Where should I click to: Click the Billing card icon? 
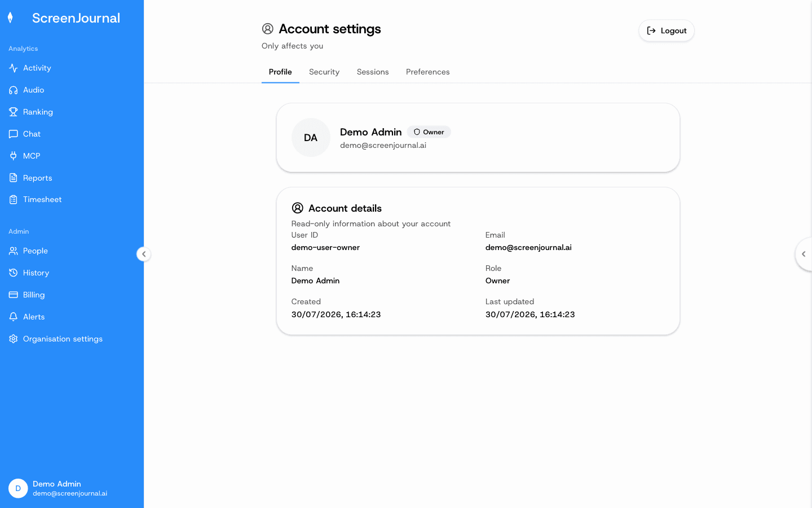[14, 295]
